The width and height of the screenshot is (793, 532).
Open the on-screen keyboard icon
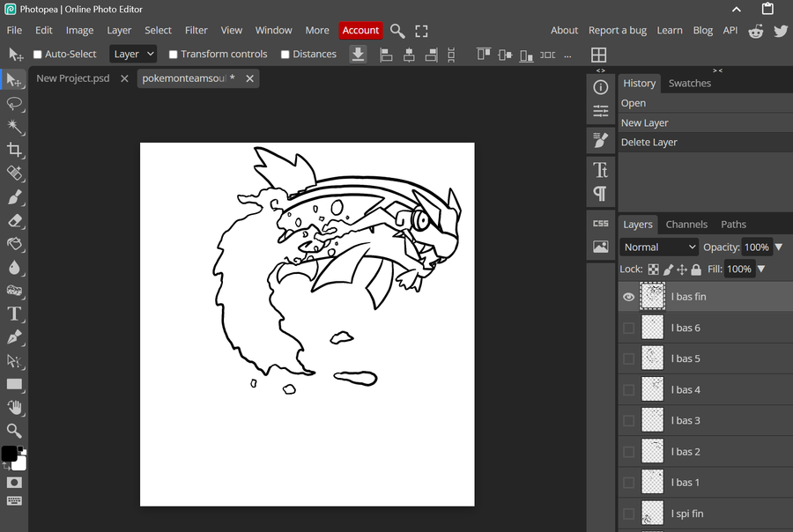(14, 500)
